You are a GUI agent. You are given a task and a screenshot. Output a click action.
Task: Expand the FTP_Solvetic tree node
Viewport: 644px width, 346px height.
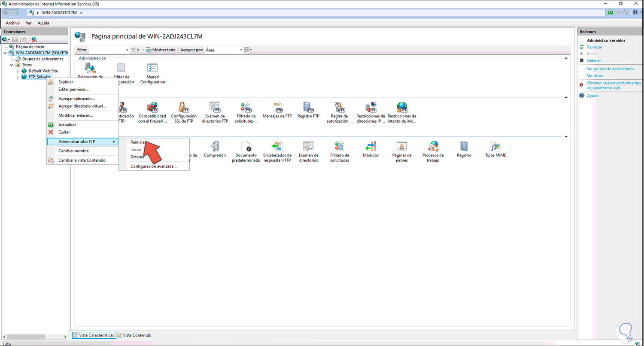click(18, 77)
